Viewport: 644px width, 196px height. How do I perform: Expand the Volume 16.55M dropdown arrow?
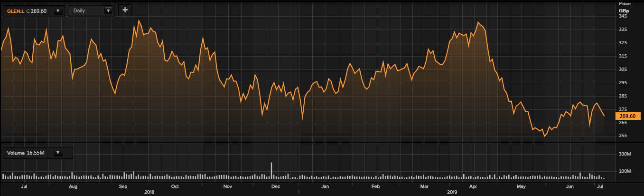(58, 153)
